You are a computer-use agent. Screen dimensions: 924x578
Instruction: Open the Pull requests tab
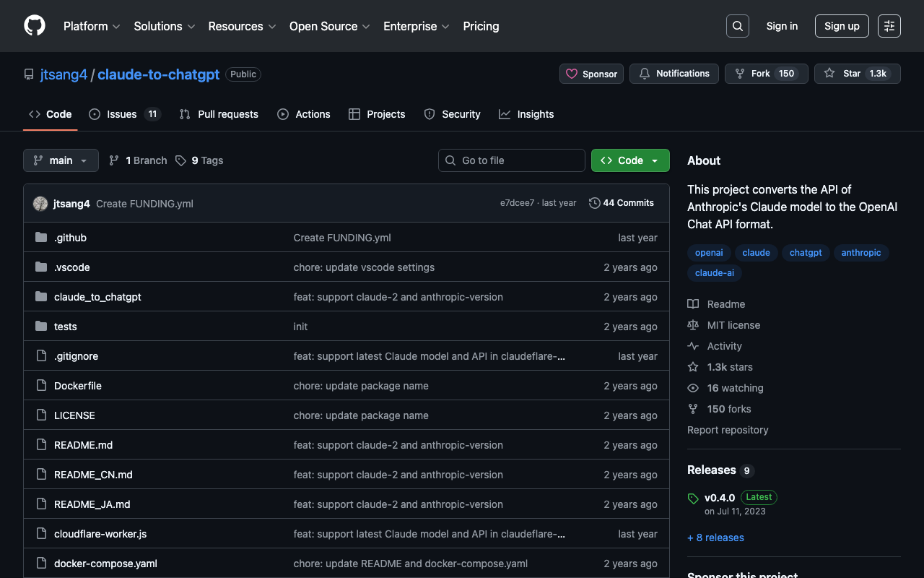[x=219, y=114]
